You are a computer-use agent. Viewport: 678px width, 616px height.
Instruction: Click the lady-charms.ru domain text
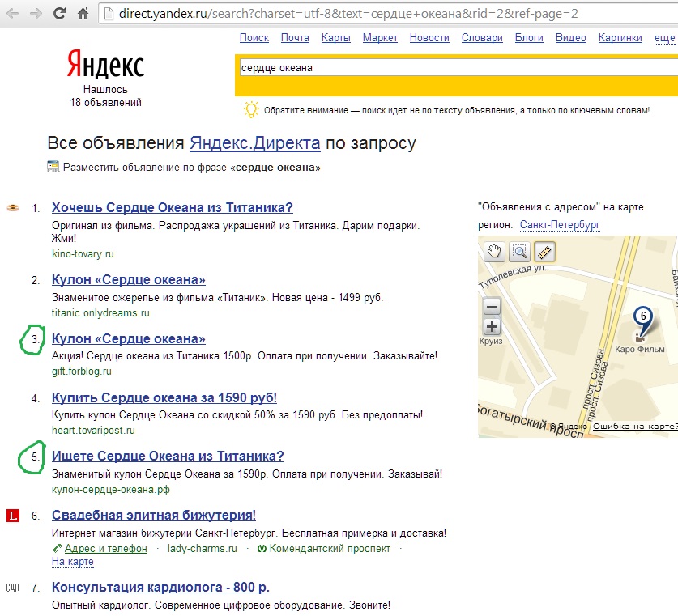tap(203, 549)
